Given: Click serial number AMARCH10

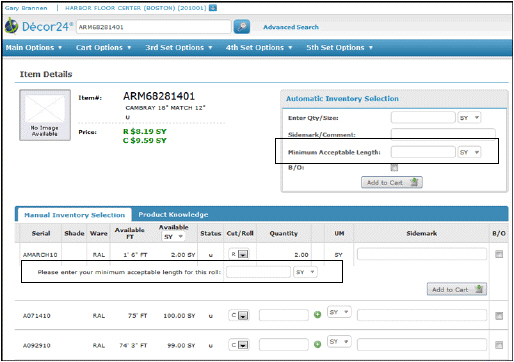Looking at the screenshot, I should (40, 255).
